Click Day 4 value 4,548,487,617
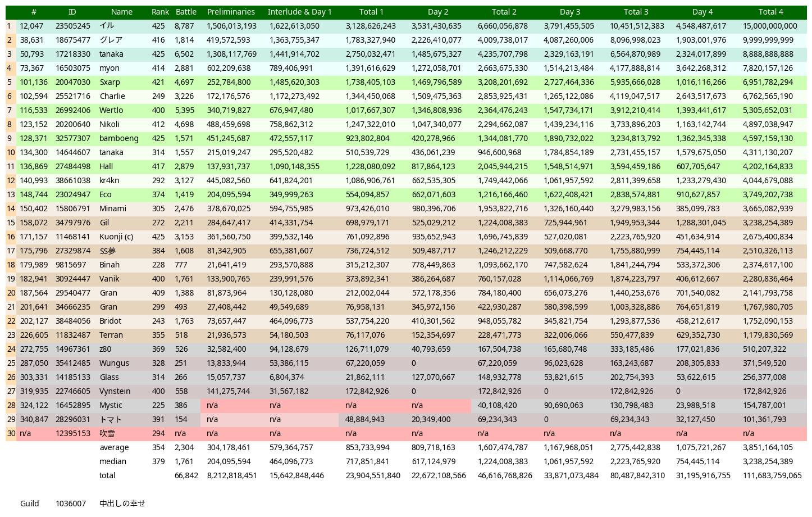 point(701,26)
